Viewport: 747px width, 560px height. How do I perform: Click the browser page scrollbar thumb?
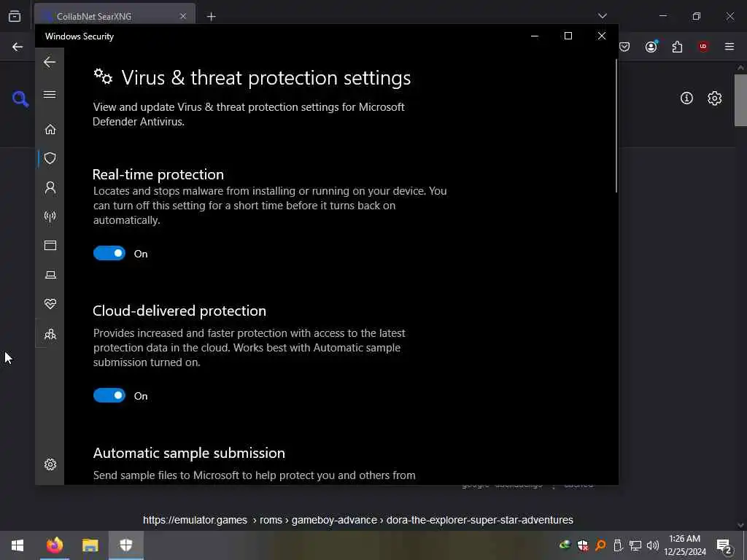coord(740,100)
